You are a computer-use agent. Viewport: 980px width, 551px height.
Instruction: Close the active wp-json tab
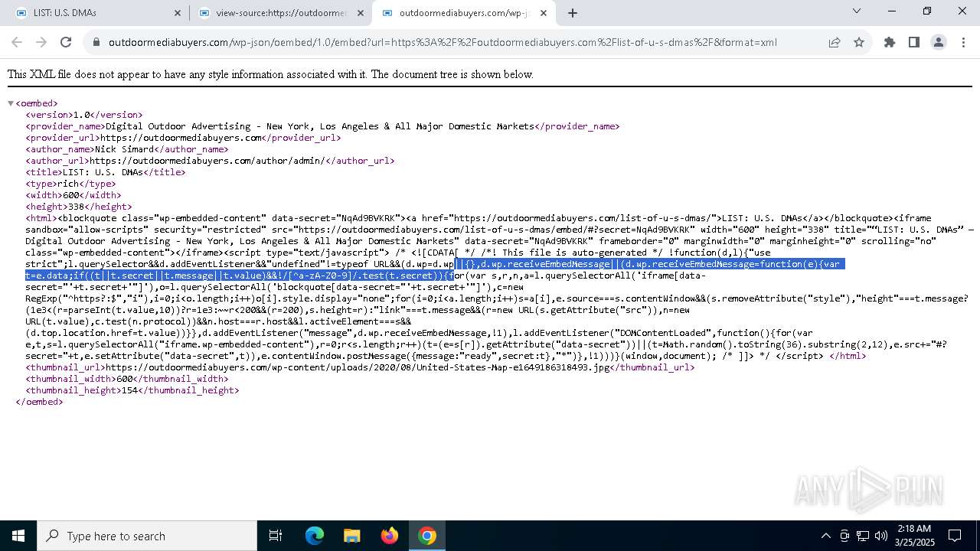pyautogui.click(x=544, y=13)
